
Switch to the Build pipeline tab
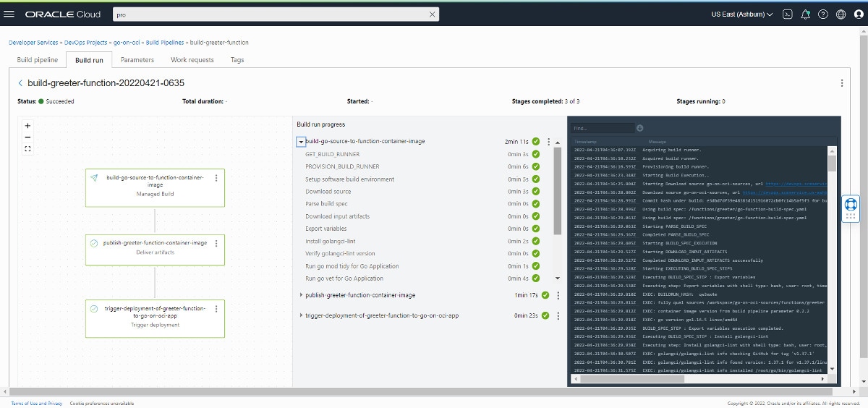38,60
